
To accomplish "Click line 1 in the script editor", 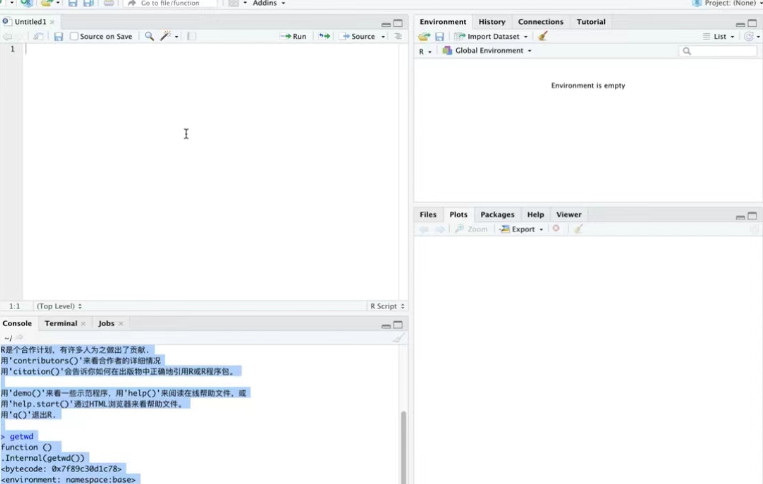I will [210, 49].
